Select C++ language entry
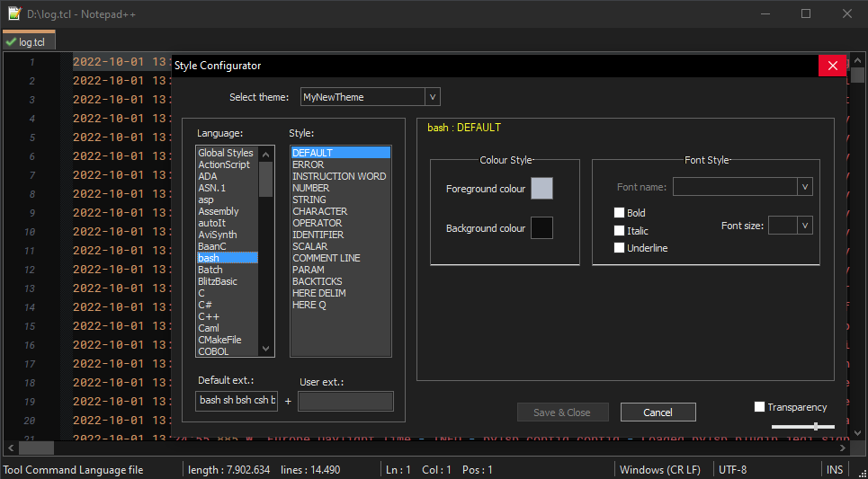 226,316
